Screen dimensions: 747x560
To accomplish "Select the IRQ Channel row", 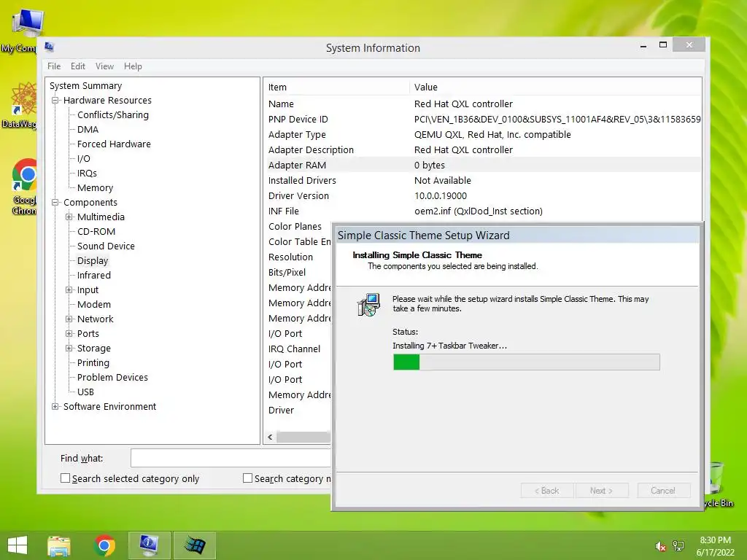I will 298,349.
